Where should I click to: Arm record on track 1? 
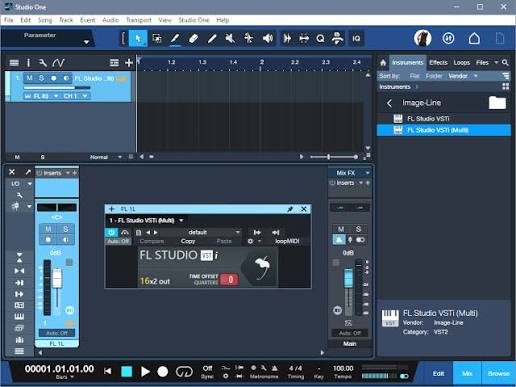(54, 78)
